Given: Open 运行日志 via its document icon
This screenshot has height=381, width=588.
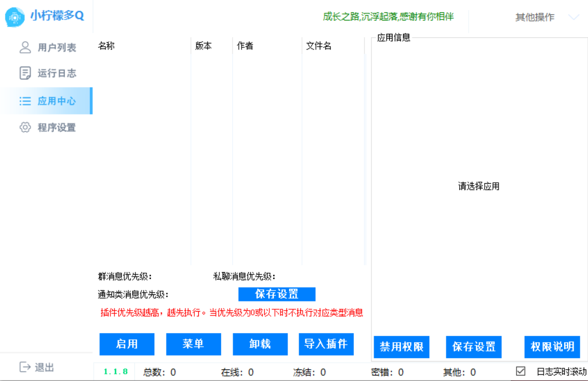Looking at the screenshot, I should (24, 73).
